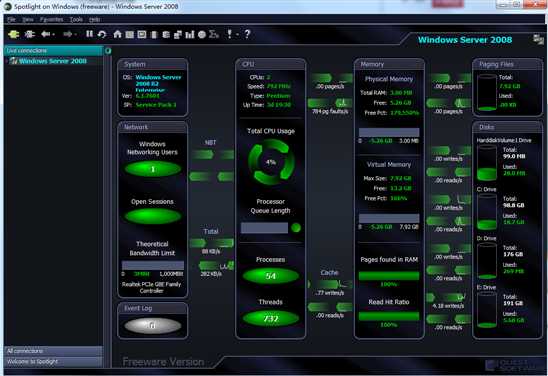Viewport: 548px width, 376px height.
Task: Click the Total CPU Usage circular gauge
Action: point(271,162)
